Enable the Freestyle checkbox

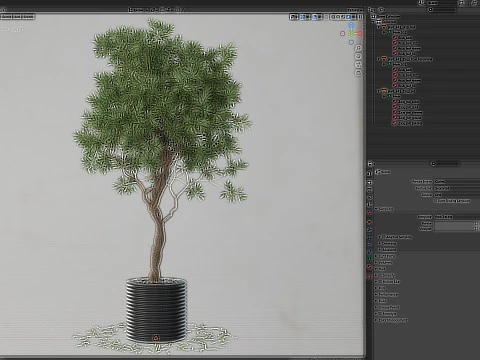[381, 314]
